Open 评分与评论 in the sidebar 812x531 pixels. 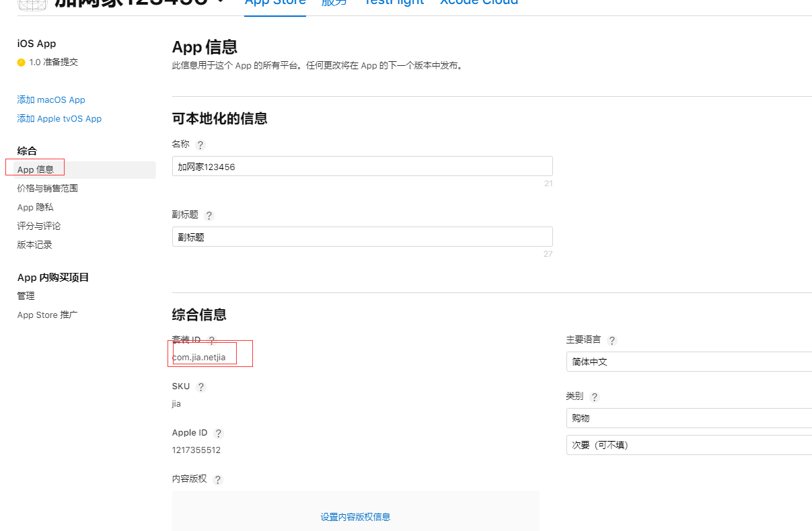click(39, 226)
